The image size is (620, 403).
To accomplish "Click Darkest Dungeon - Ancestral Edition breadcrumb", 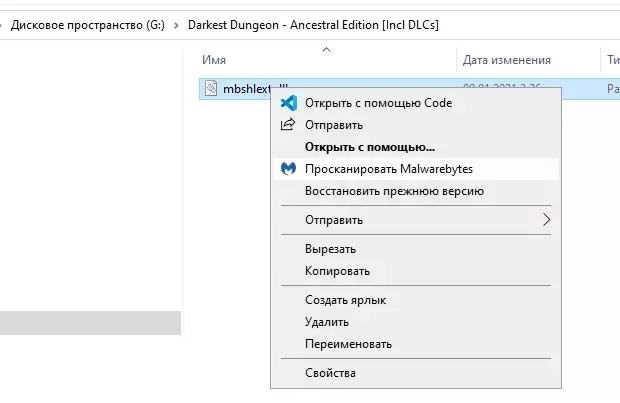I will click(313, 25).
